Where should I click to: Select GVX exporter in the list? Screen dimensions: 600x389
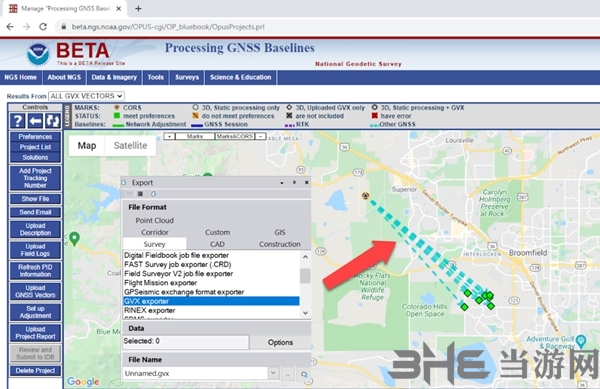pos(211,301)
